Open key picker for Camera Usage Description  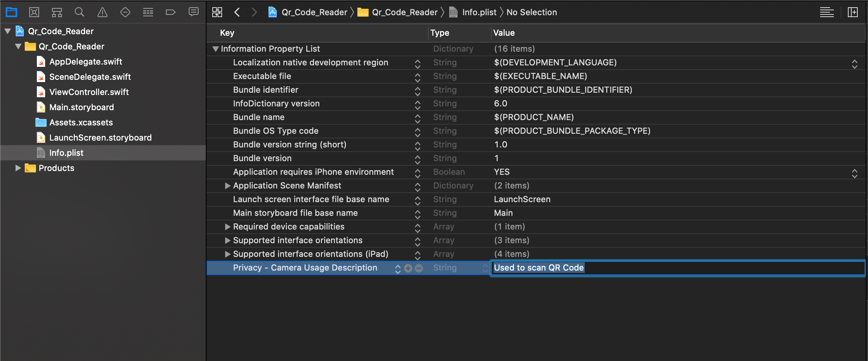click(398, 269)
